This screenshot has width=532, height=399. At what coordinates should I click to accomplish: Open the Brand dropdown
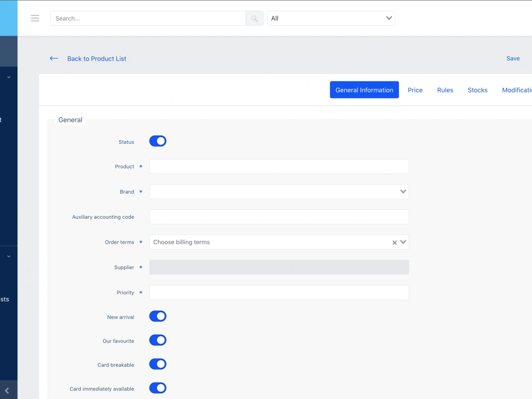[279, 192]
